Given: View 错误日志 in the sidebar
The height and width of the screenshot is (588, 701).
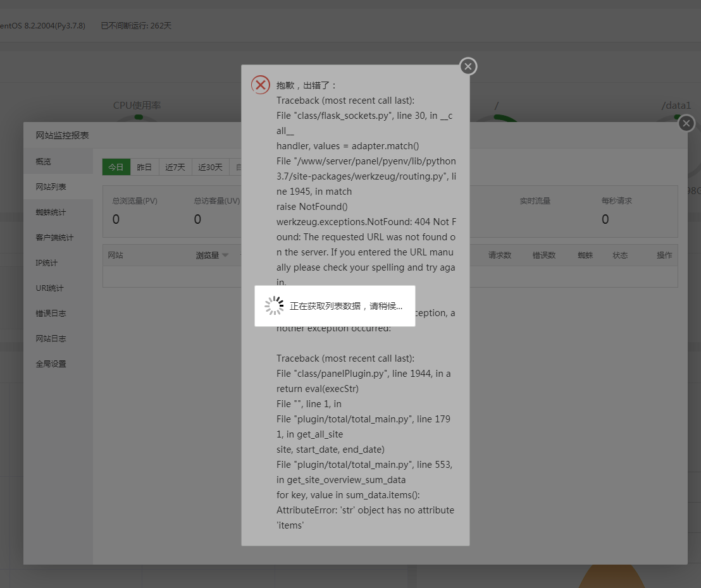Looking at the screenshot, I should coord(58,313).
